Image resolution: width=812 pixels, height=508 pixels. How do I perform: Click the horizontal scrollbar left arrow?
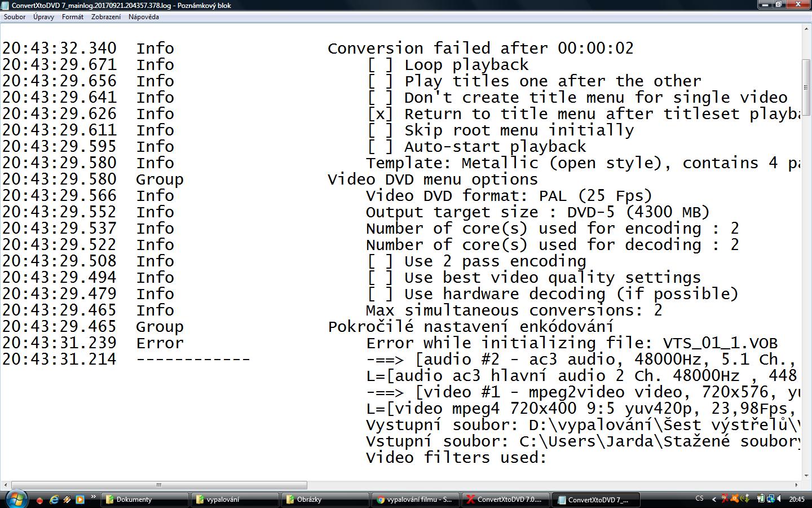tap(5, 485)
